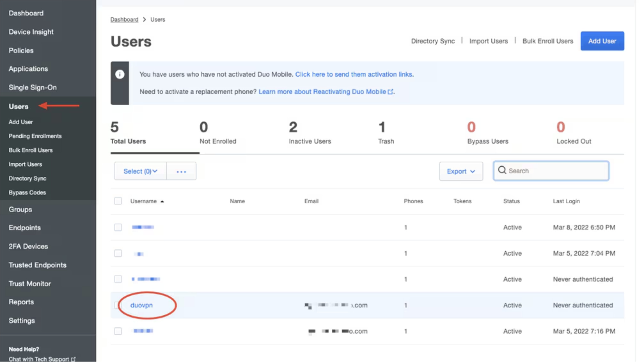Click the info icon in the notification banner
The image size is (644, 362).
tap(120, 74)
